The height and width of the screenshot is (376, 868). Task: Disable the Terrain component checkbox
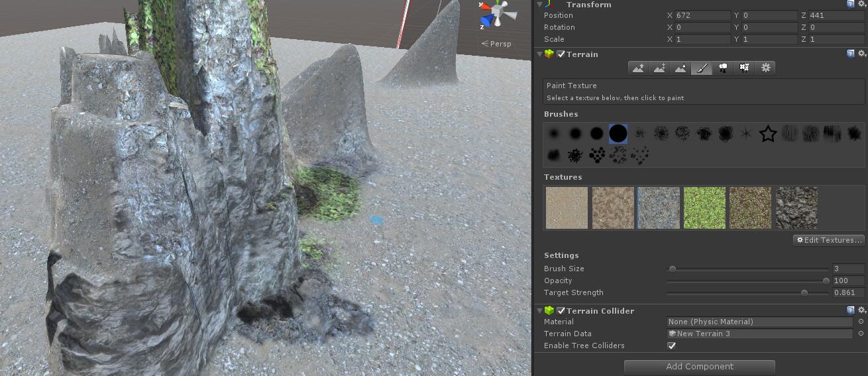(x=561, y=54)
